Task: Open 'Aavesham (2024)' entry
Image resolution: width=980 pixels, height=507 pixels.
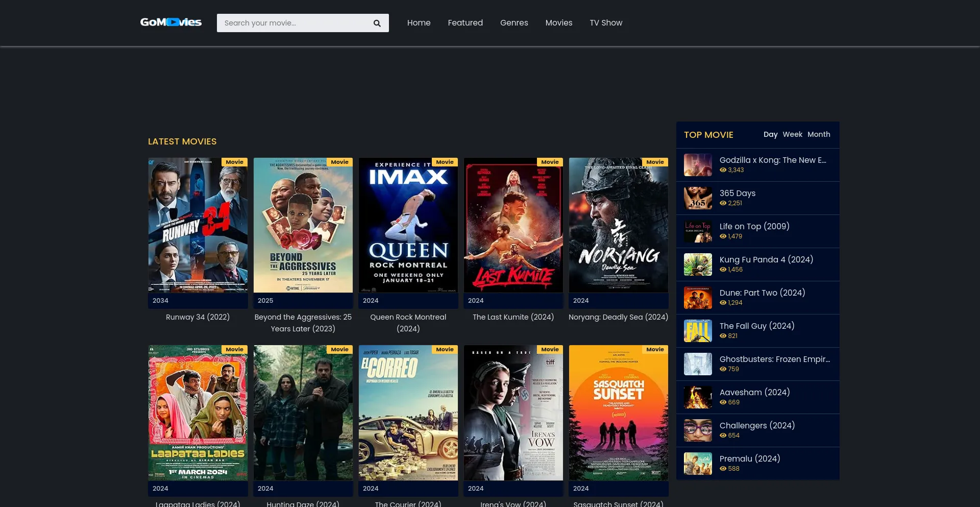Action: (x=754, y=392)
